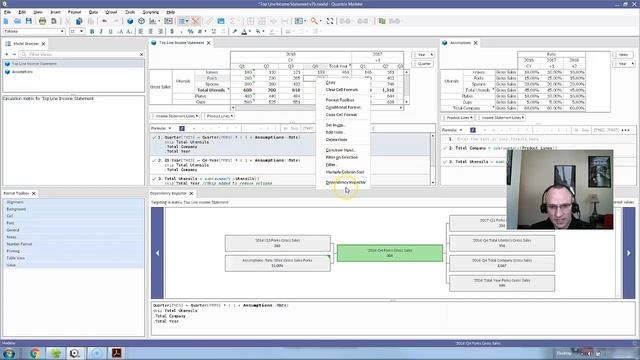Select the green 2016 Q4 Forks Gross Sales node
The image size is (640, 360).
[x=390, y=253]
